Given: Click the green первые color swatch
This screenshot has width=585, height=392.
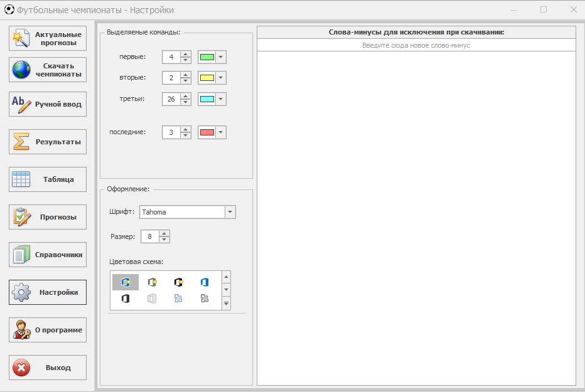Looking at the screenshot, I should (x=207, y=57).
